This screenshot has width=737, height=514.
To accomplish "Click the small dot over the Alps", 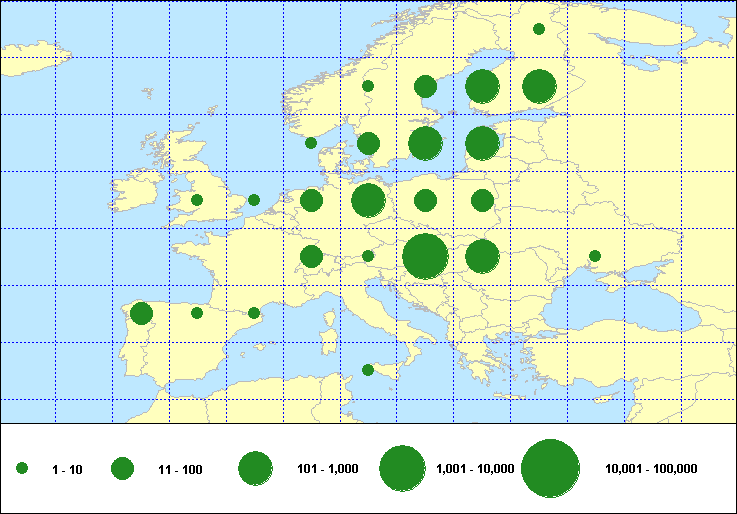I will pos(368,256).
